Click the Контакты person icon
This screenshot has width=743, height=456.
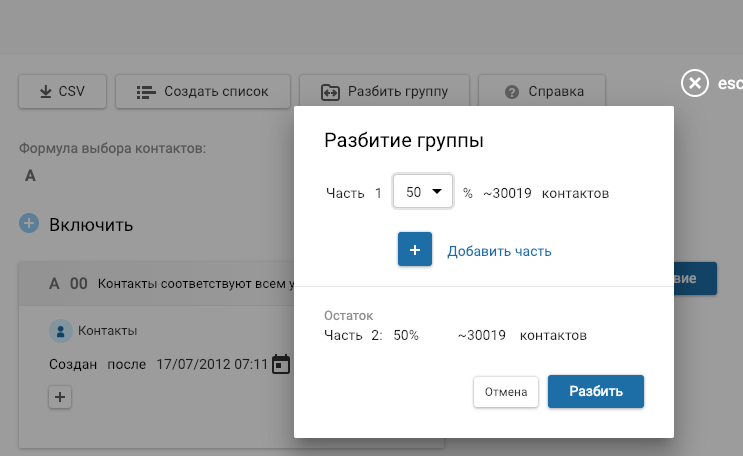click(61, 331)
